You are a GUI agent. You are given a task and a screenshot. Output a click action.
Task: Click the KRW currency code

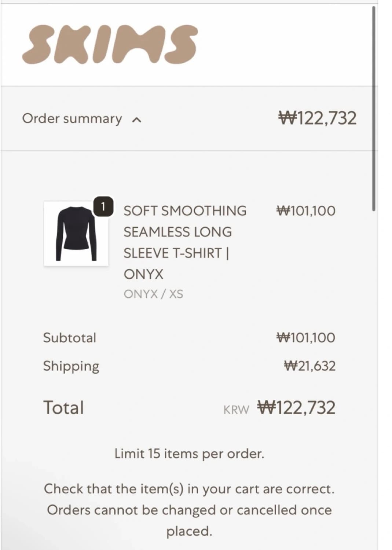point(236,410)
